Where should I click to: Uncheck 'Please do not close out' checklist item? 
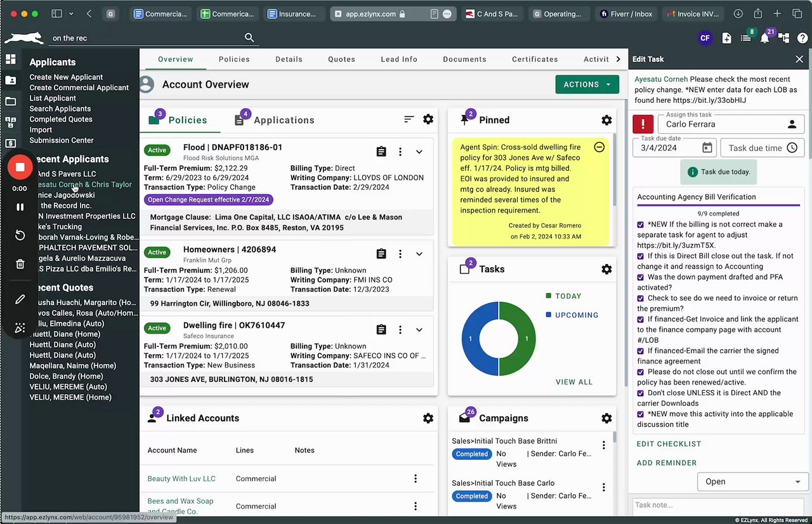[x=641, y=372]
